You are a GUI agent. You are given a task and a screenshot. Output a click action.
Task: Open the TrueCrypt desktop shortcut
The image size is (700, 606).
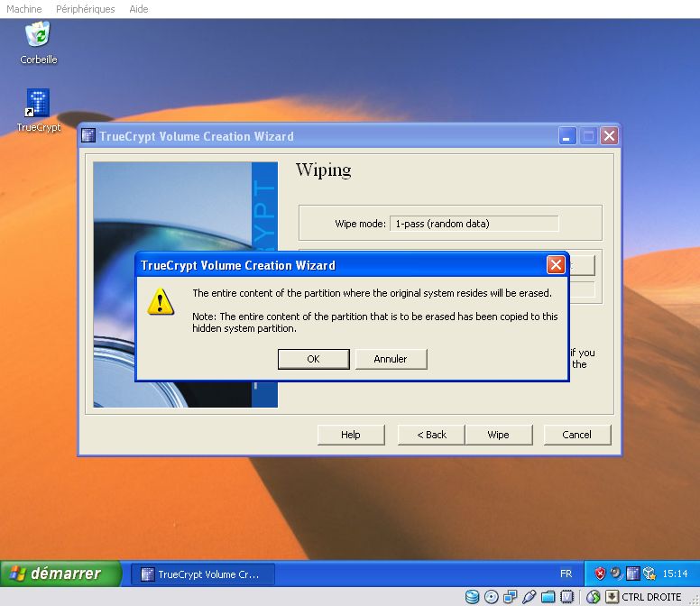point(39,110)
